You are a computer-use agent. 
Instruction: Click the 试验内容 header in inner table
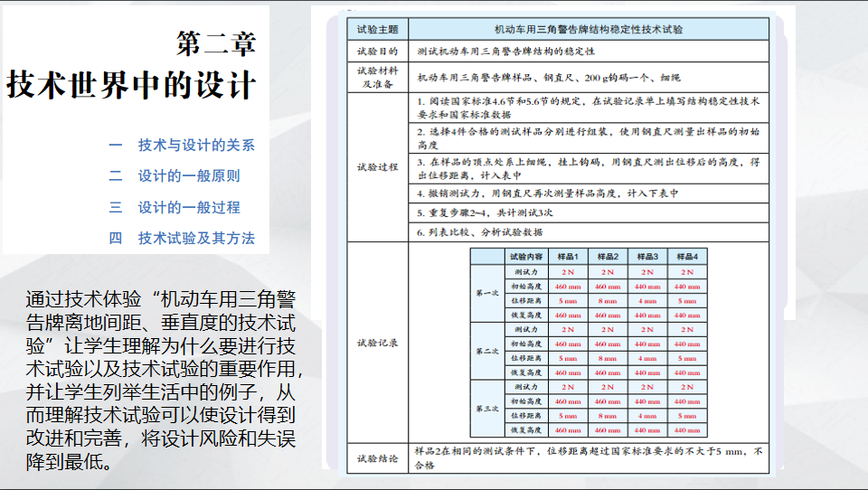point(526,257)
